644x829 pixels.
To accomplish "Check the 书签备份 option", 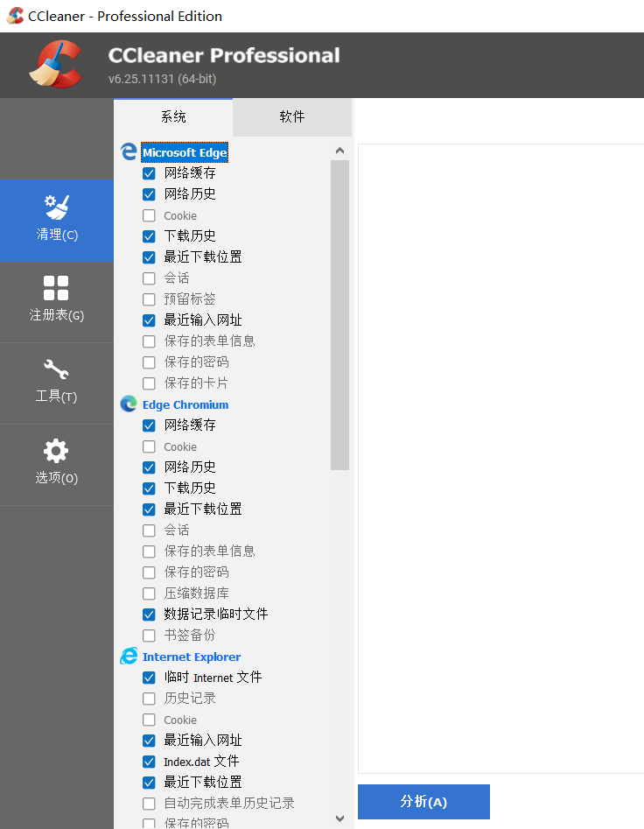I will click(149, 636).
